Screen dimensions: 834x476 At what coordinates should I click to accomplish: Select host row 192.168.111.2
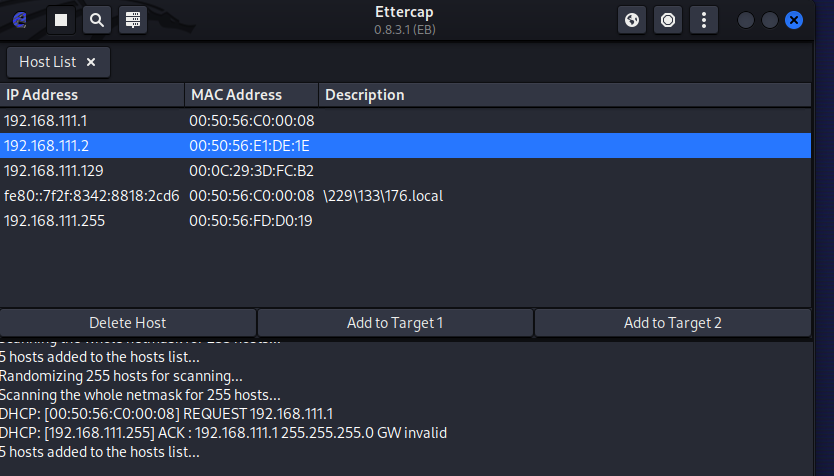click(405, 146)
